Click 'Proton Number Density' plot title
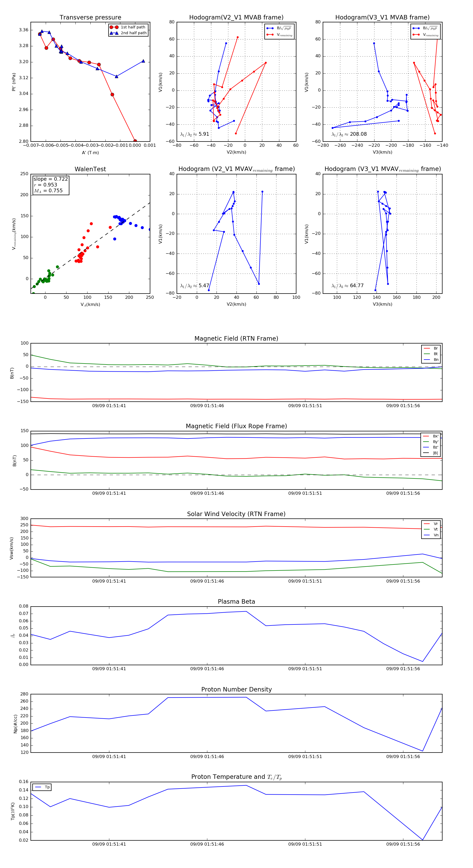 (236, 689)
